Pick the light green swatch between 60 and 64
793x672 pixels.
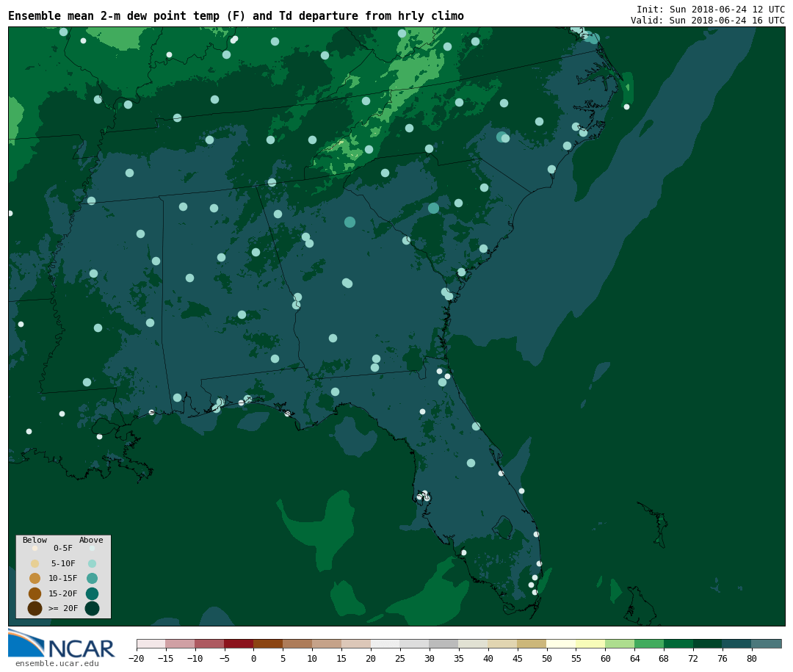pos(620,643)
